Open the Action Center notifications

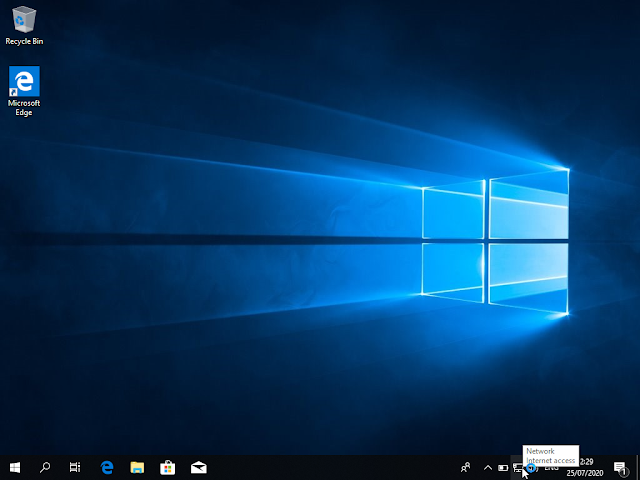(620, 468)
